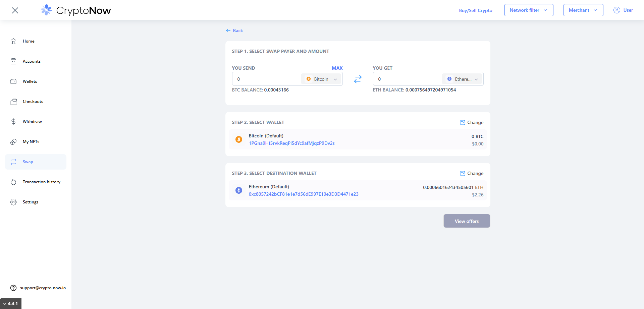
Task: Open the Merchant dropdown
Action: tap(583, 10)
